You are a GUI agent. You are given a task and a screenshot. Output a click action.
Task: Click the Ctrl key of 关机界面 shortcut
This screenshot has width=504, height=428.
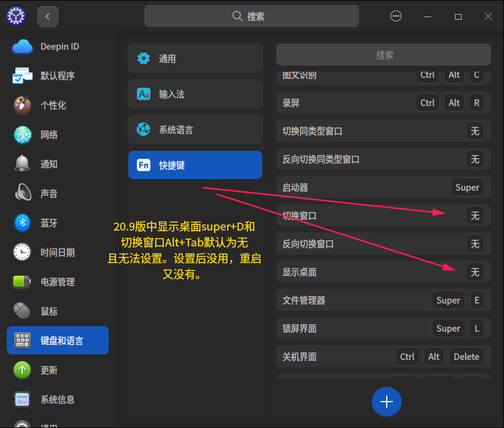click(407, 357)
